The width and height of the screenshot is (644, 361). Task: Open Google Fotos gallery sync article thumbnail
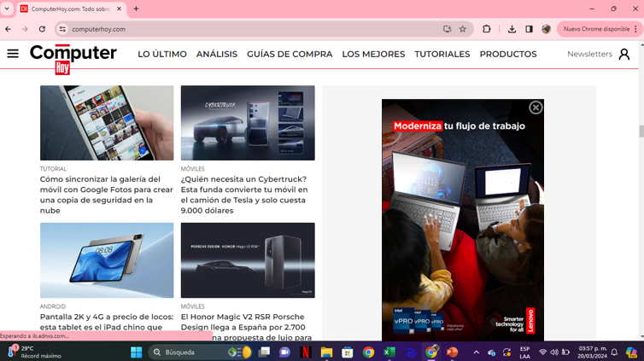coord(107,123)
